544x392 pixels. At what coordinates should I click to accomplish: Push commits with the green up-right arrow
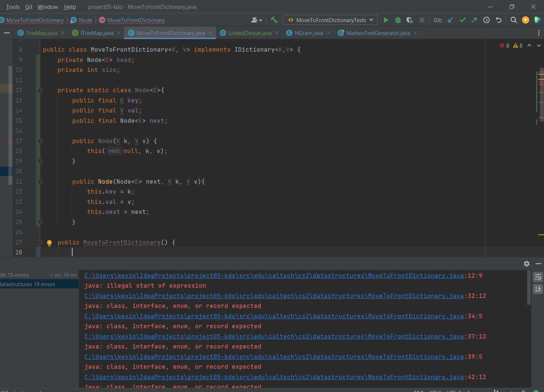(474, 20)
